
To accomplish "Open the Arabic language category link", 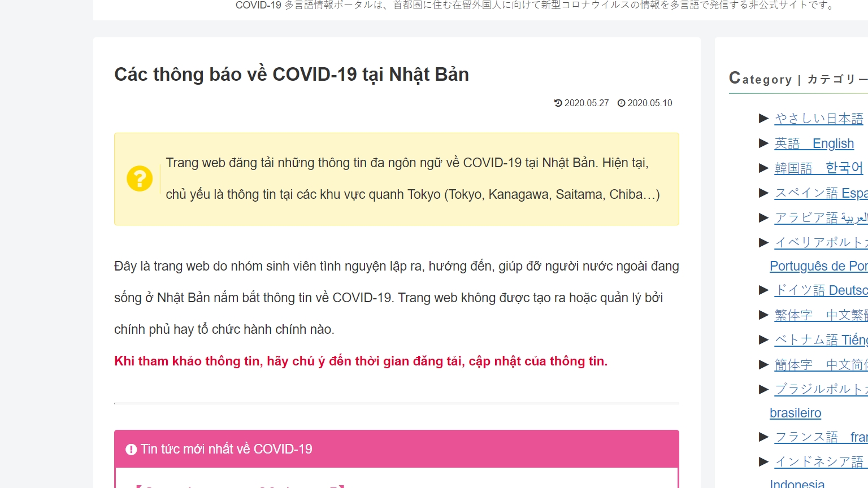I will (821, 217).
